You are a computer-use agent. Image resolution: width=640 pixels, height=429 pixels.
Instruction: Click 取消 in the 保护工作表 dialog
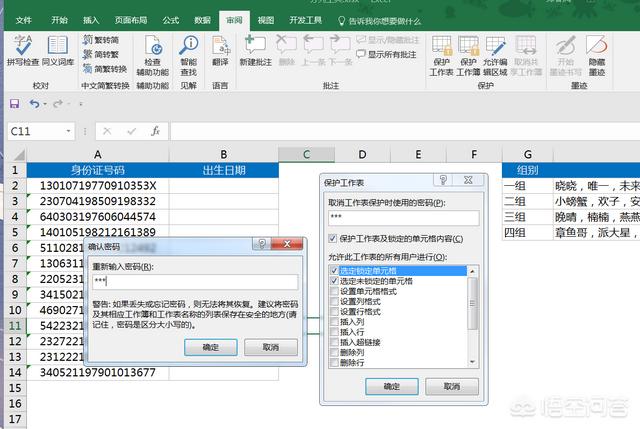click(451, 386)
